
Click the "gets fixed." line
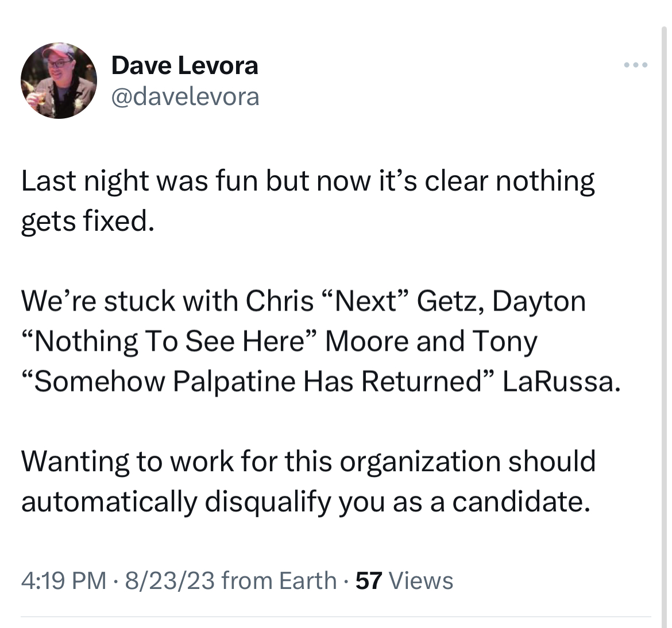(87, 222)
